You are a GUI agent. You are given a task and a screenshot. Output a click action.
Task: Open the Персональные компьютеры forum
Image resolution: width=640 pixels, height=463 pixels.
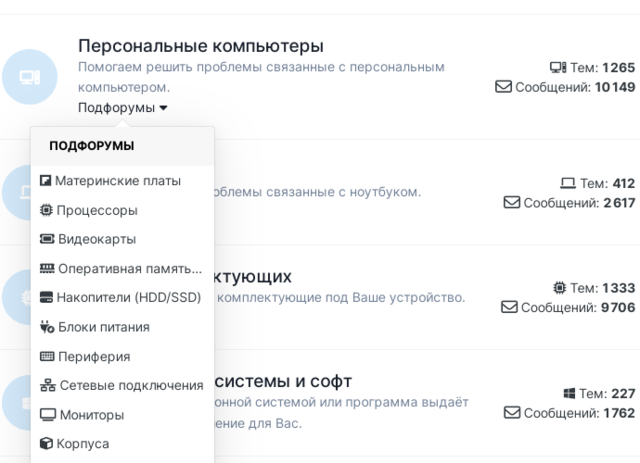coord(201,46)
